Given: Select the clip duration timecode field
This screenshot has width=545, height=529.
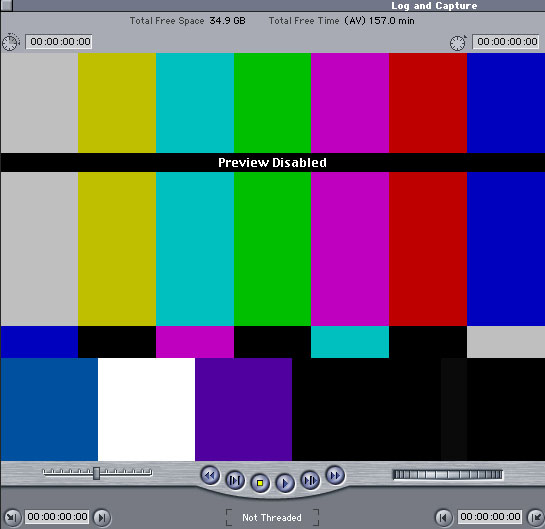Looking at the screenshot, I should point(59,42).
